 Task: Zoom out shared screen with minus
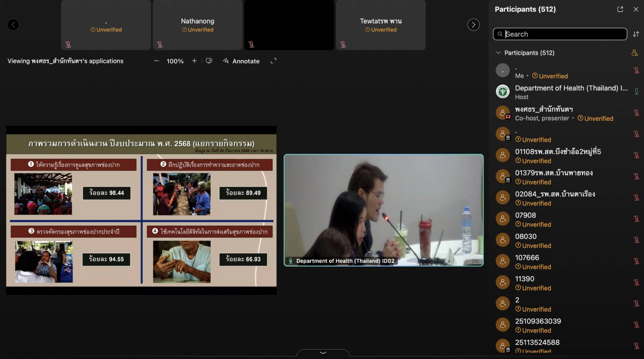[156, 61]
